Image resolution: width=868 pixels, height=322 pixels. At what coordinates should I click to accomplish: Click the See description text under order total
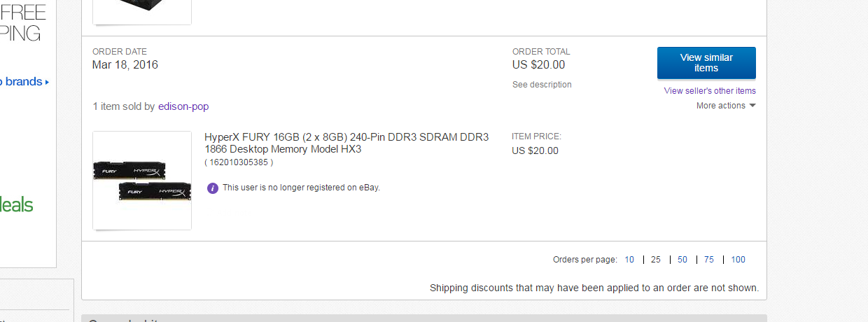click(542, 85)
